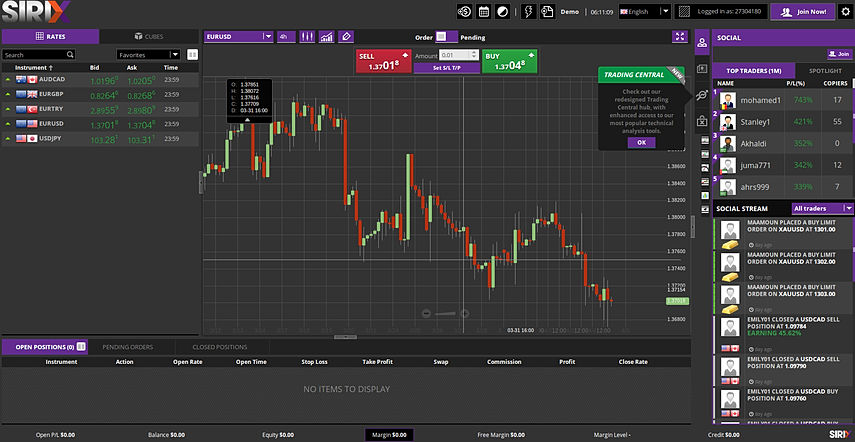Open the deposit funds coin icon
The width and height of the screenshot is (855, 442).
tap(464, 11)
